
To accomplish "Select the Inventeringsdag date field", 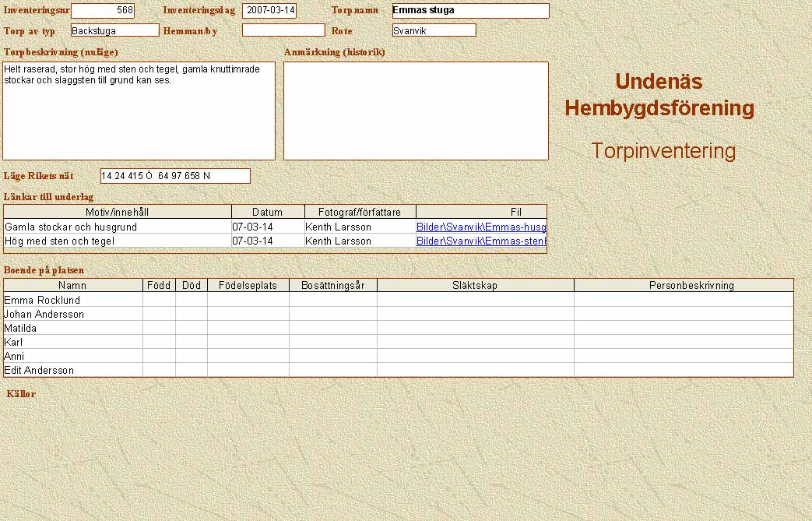I will 269,11.
